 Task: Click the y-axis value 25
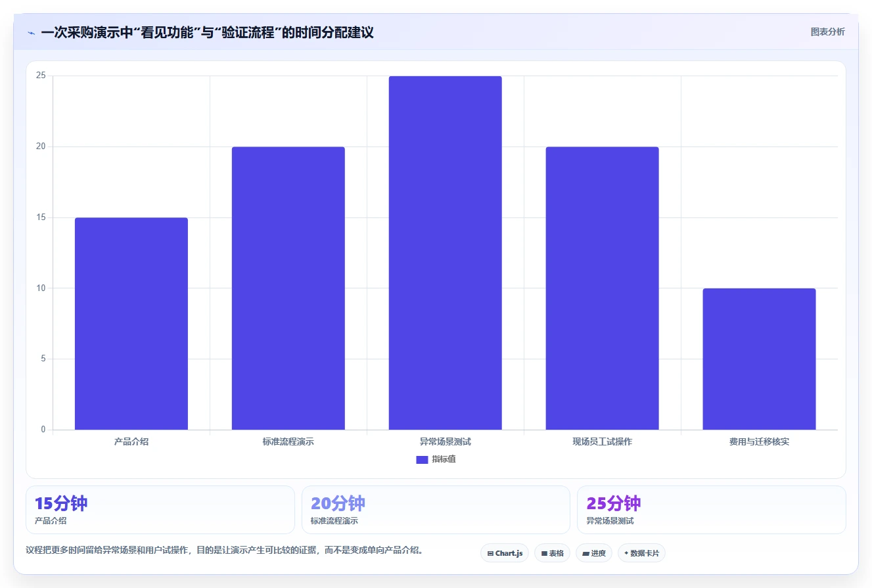click(41, 76)
